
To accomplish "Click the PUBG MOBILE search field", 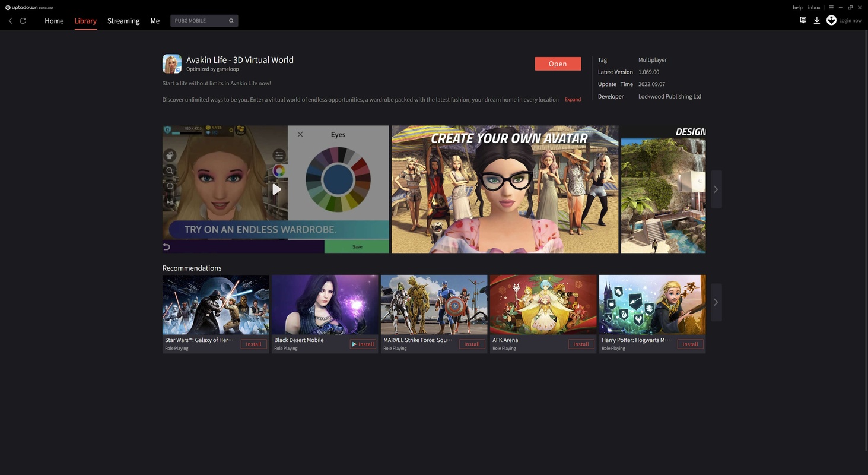I will (204, 21).
